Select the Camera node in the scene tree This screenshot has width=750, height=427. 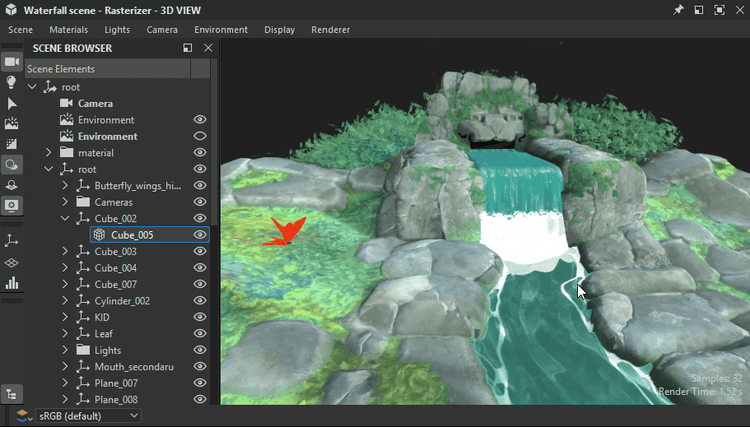coord(95,103)
